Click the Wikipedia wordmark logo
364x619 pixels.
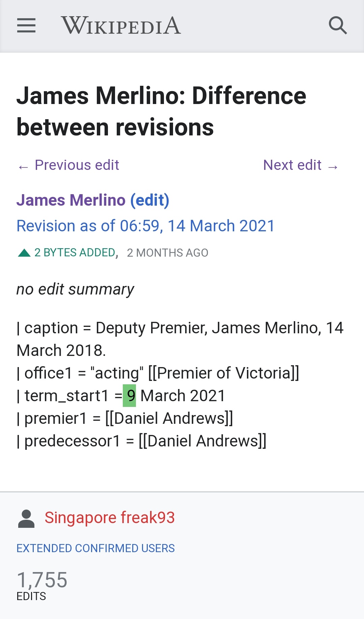(x=121, y=26)
